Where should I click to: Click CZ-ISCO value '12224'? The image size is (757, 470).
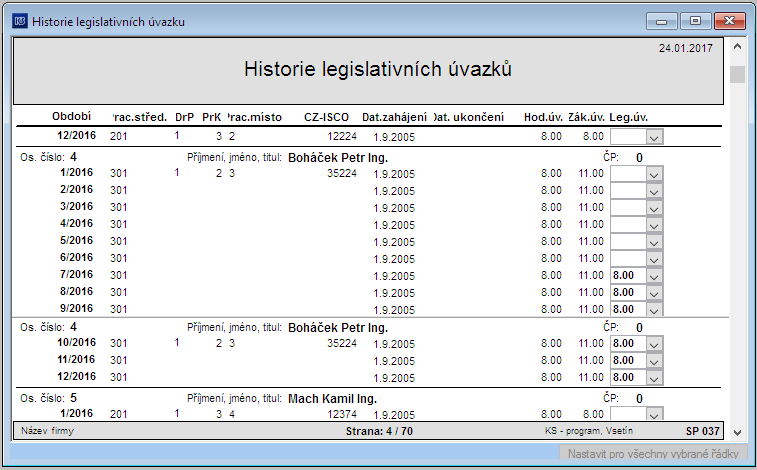[342, 137]
